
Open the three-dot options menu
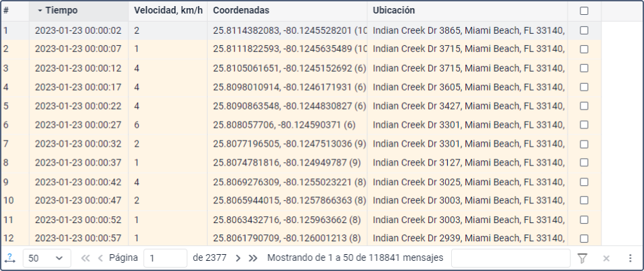pos(630,258)
